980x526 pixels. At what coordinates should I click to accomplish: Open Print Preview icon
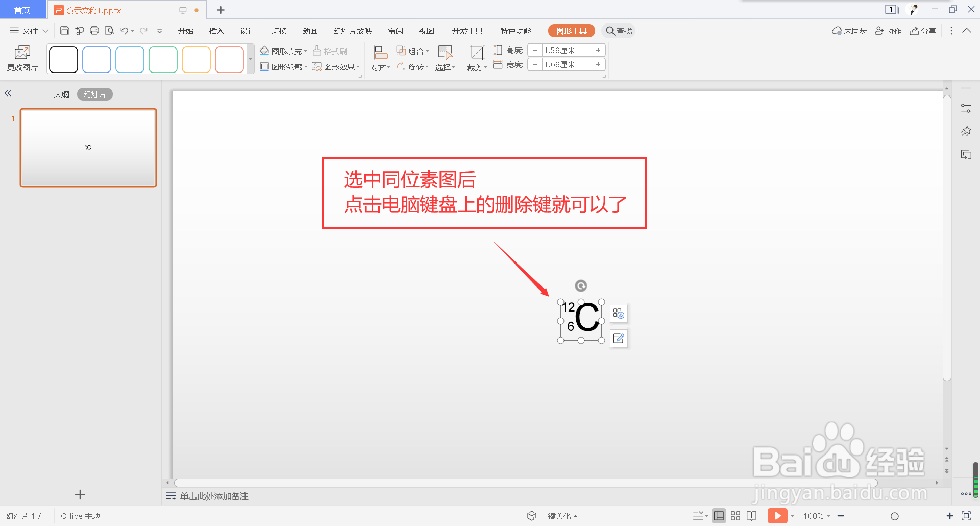tap(109, 31)
